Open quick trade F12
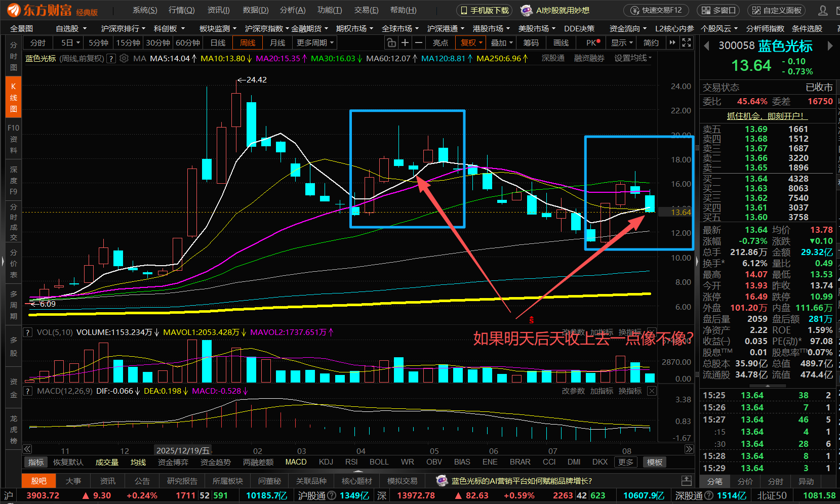Image resolution: width=840 pixels, height=504 pixels. point(657,10)
